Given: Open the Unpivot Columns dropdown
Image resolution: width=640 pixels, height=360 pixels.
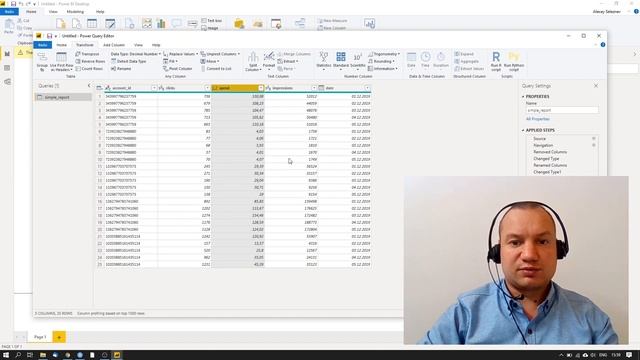Looking at the screenshot, I should [220, 54].
